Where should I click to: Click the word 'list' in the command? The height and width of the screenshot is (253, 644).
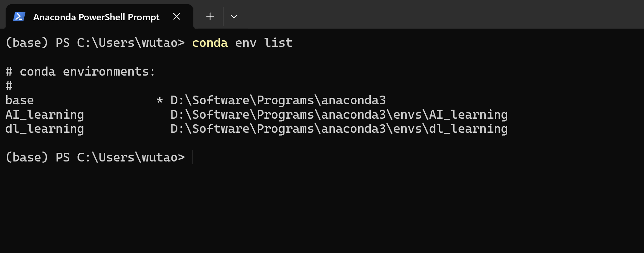click(x=278, y=43)
